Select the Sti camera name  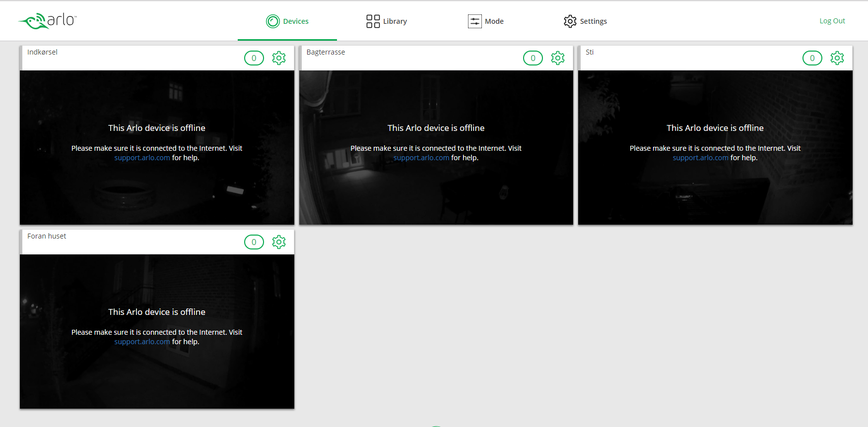click(x=590, y=52)
